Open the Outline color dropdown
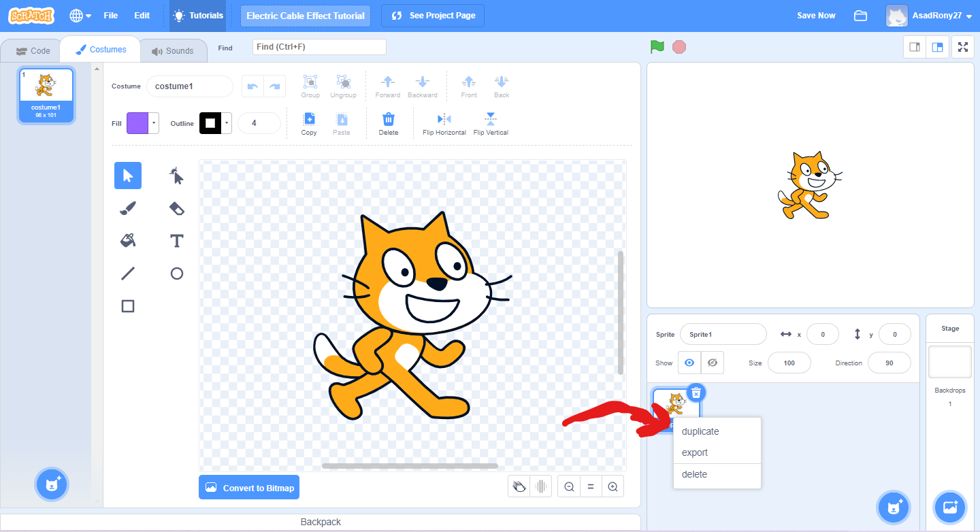 (x=228, y=122)
